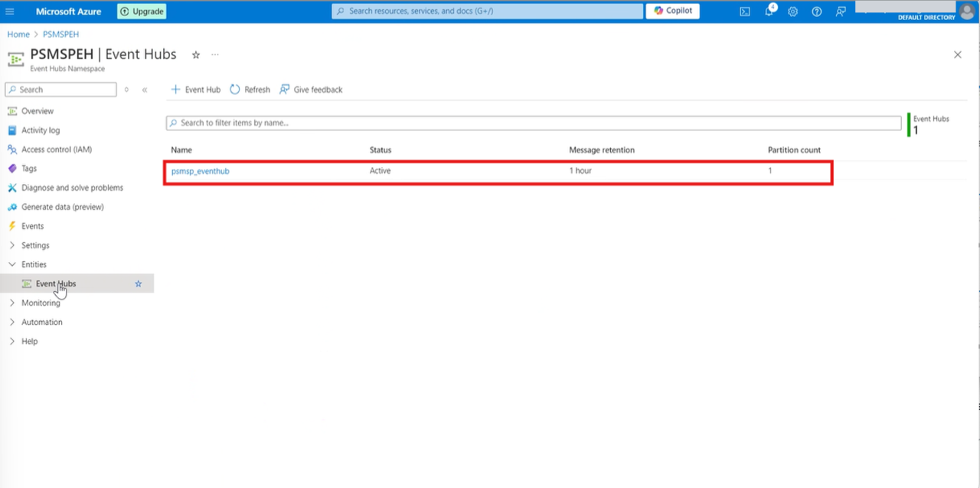Add a new Event Hub
The image size is (980, 488).
point(196,90)
